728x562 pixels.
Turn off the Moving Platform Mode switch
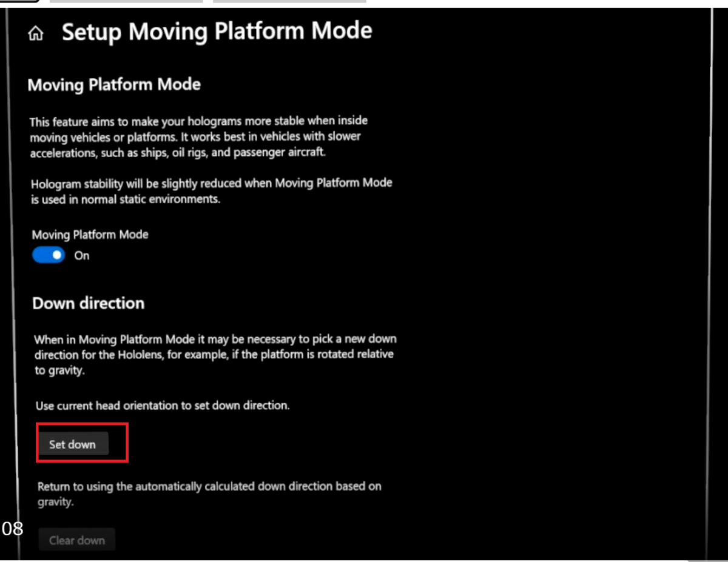coord(49,255)
